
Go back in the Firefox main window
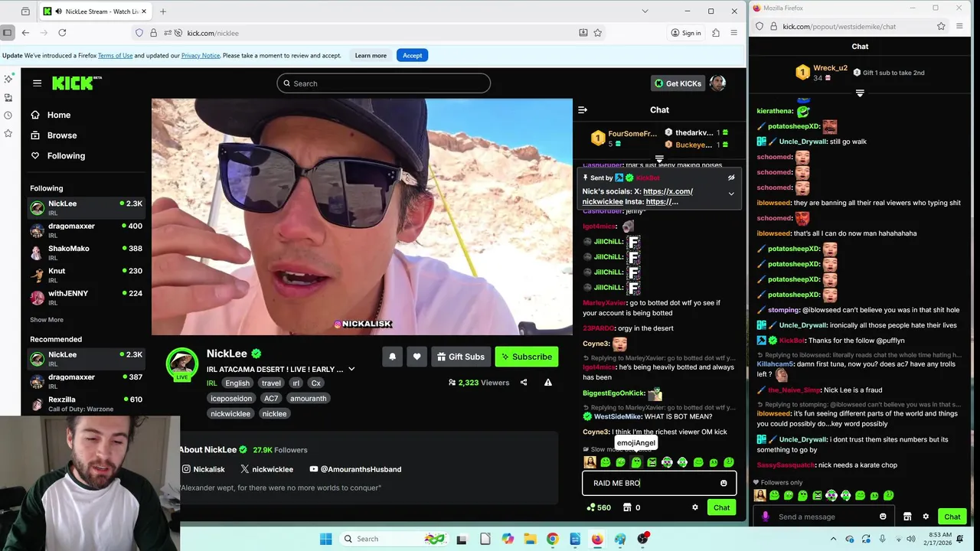coord(25,33)
